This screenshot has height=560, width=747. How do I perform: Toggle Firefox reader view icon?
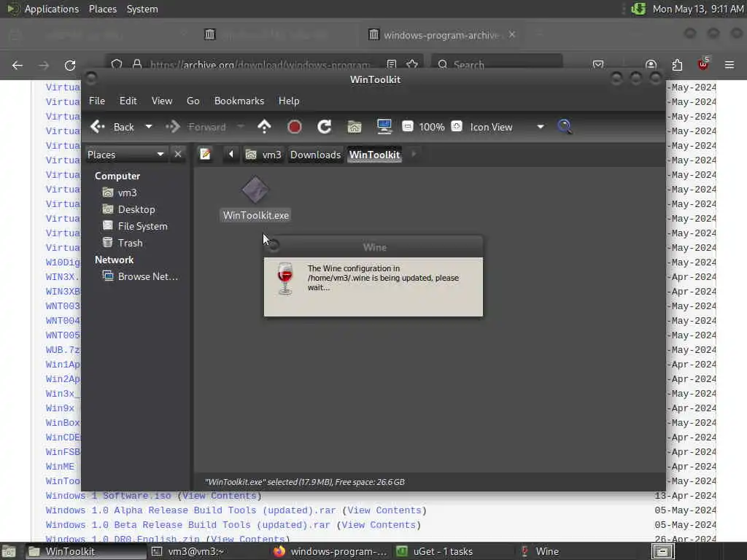(x=391, y=64)
